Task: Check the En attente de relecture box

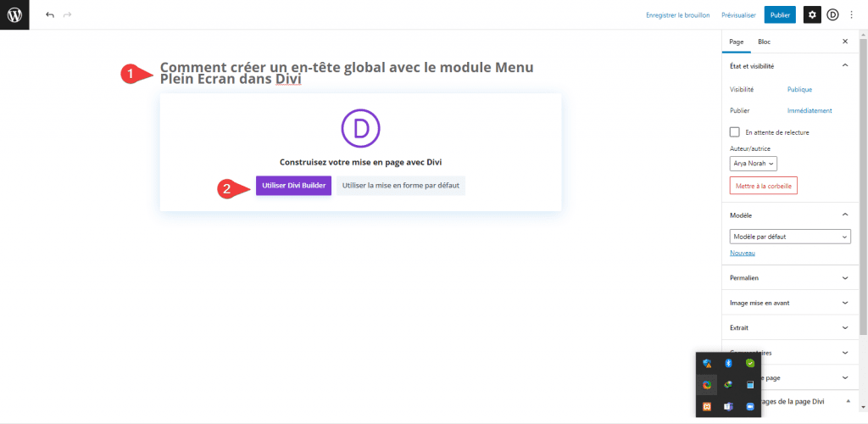Action: (735, 132)
